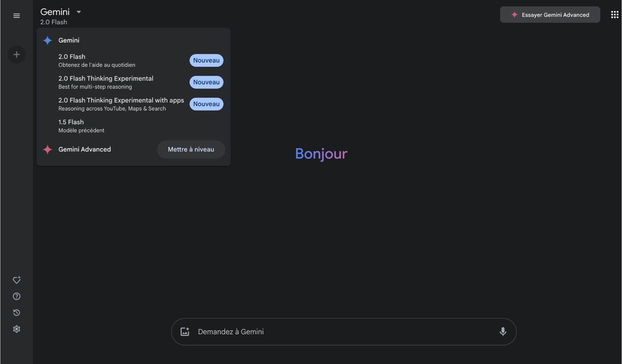Expand Gemini Advanced options

point(85,149)
